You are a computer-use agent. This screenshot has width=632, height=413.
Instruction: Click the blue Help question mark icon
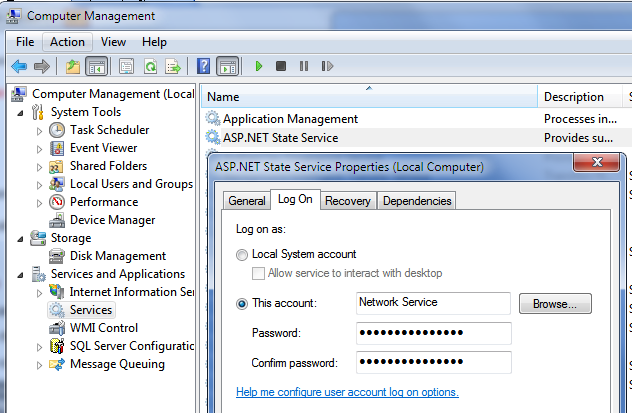point(204,66)
